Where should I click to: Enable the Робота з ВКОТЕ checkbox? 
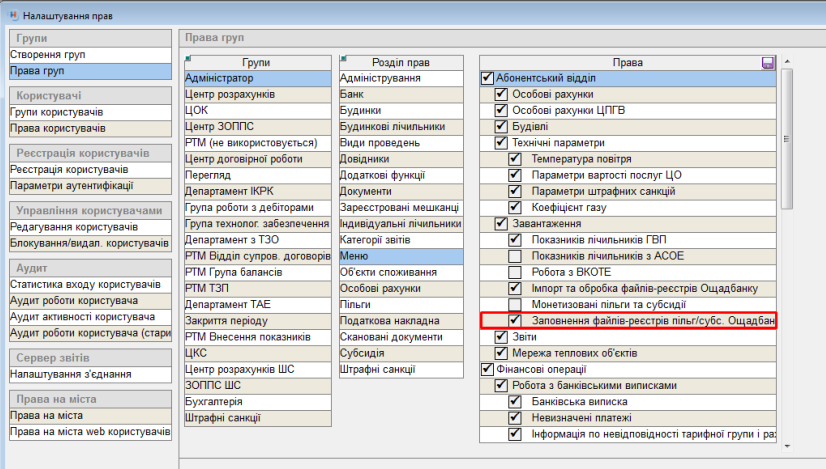(x=515, y=272)
